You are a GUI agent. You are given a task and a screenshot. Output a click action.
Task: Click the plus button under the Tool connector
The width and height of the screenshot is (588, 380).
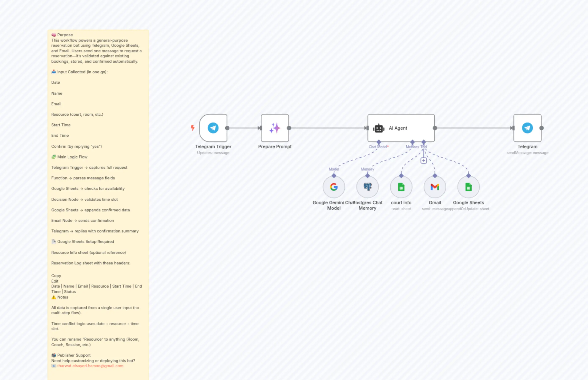click(423, 160)
